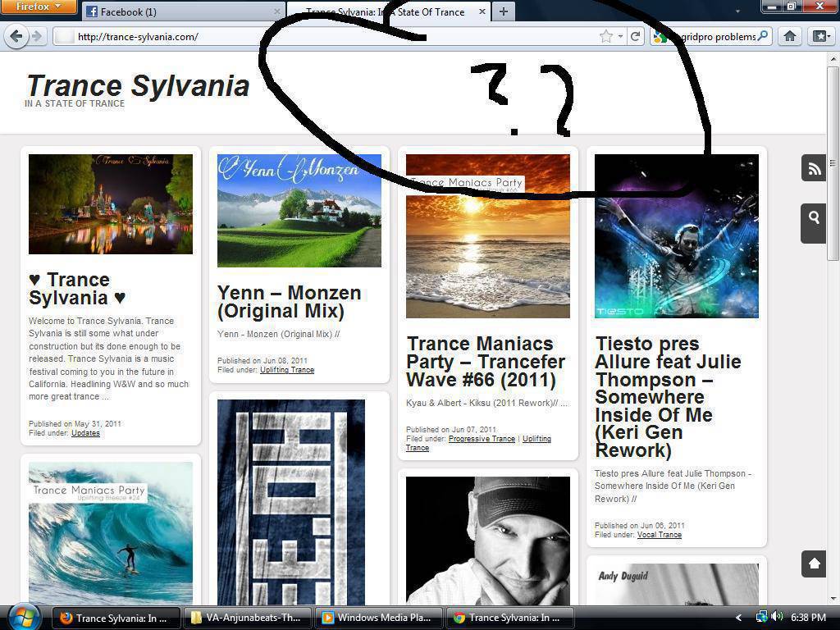Open the black-and-white man in cap thumbnail
Screen dimensions: 840x630
[x=488, y=541]
